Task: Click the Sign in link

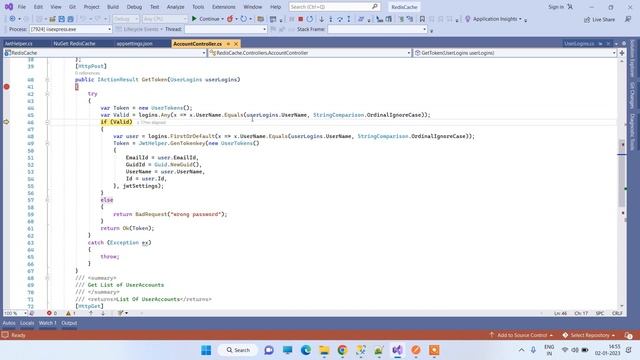Action: [556, 7]
